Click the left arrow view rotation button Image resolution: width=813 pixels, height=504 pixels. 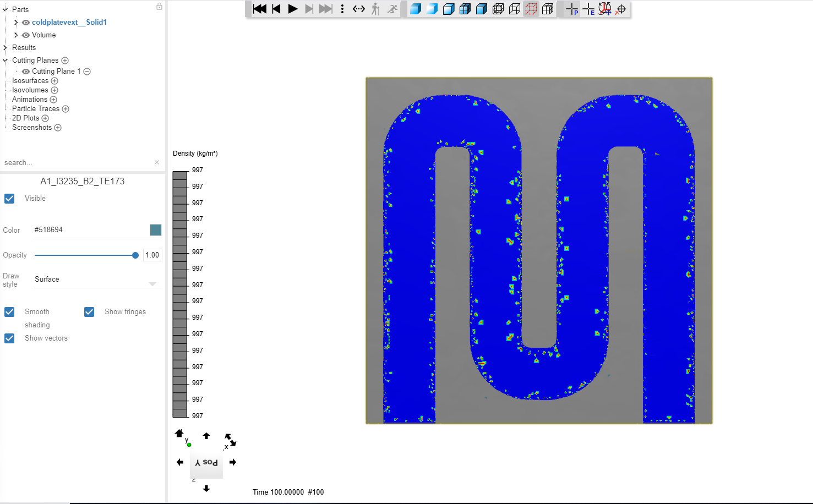coord(180,462)
